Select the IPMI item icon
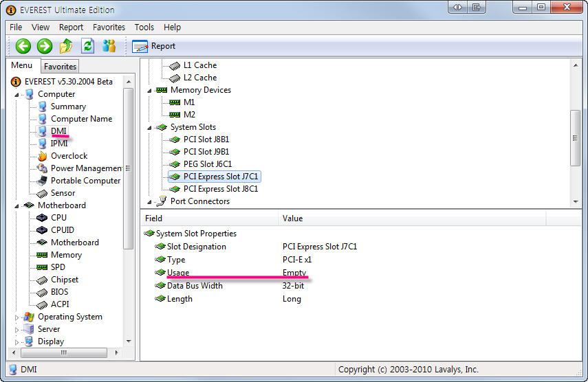This screenshot has width=588, height=382. [43, 144]
